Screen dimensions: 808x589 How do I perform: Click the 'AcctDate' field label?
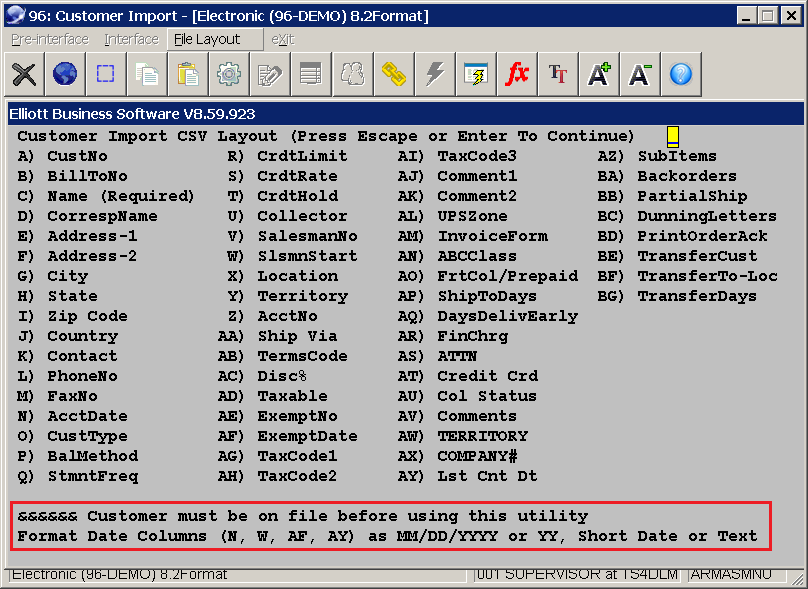click(87, 416)
